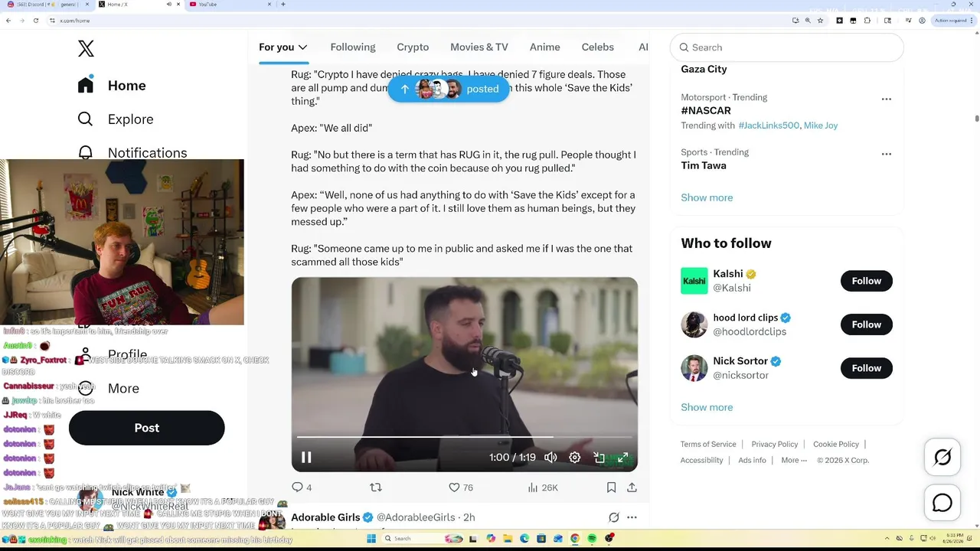Open Explore from the sidebar
The height and width of the screenshot is (551, 980).
pyautogui.click(x=116, y=119)
